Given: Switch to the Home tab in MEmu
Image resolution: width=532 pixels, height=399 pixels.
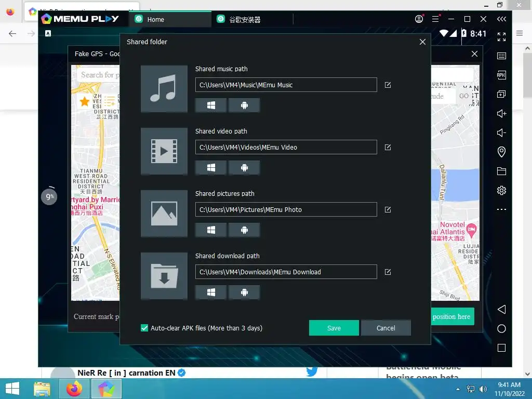Looking at the screenshot, I should pos(170,19).
